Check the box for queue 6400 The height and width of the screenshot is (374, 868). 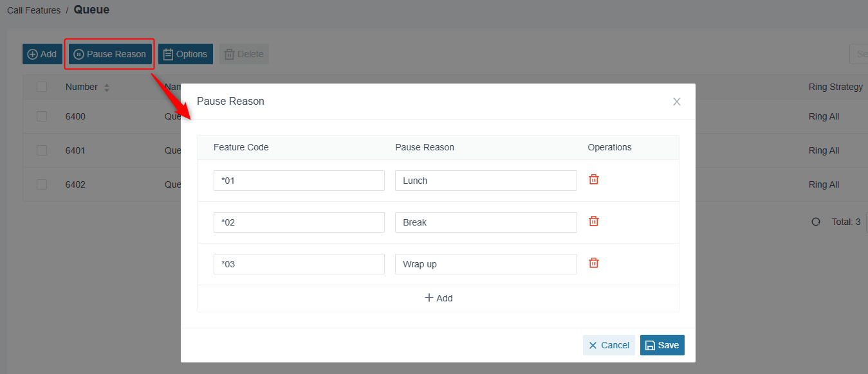coord(42,116)
